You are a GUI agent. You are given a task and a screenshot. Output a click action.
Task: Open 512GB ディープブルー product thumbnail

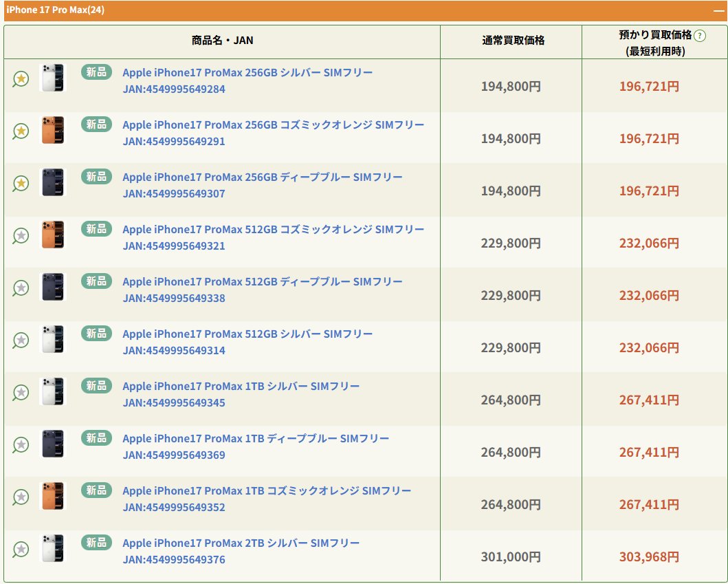pyautogui.click(x=53, y=287)
